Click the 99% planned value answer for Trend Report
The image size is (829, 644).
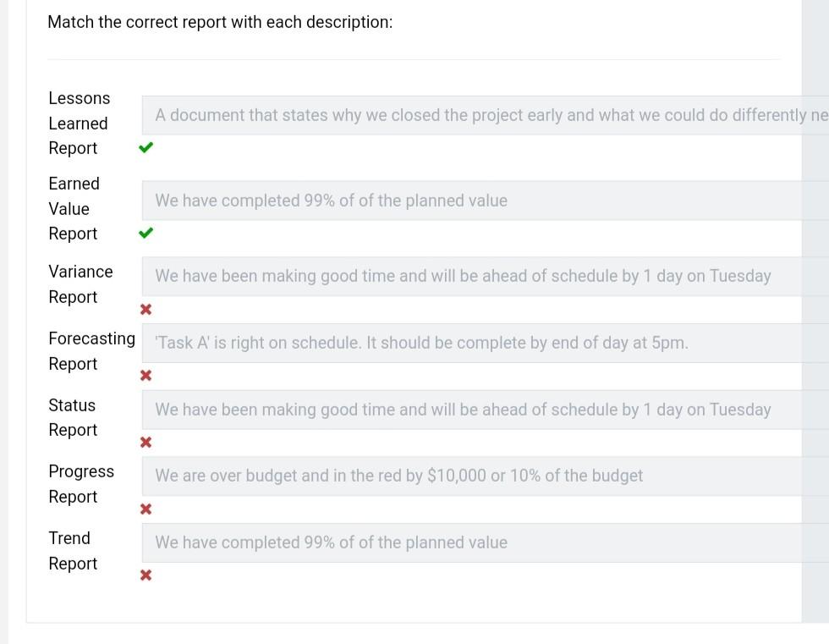[330, 542]
